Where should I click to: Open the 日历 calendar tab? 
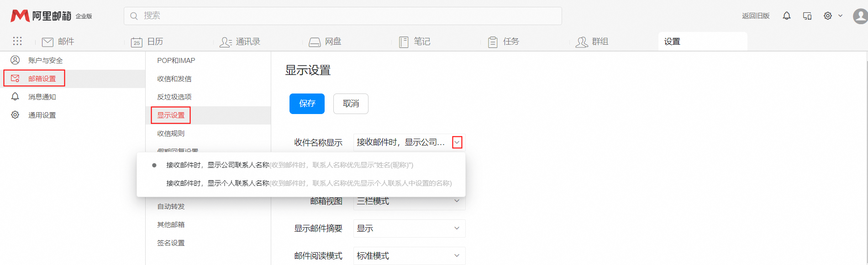147,42
